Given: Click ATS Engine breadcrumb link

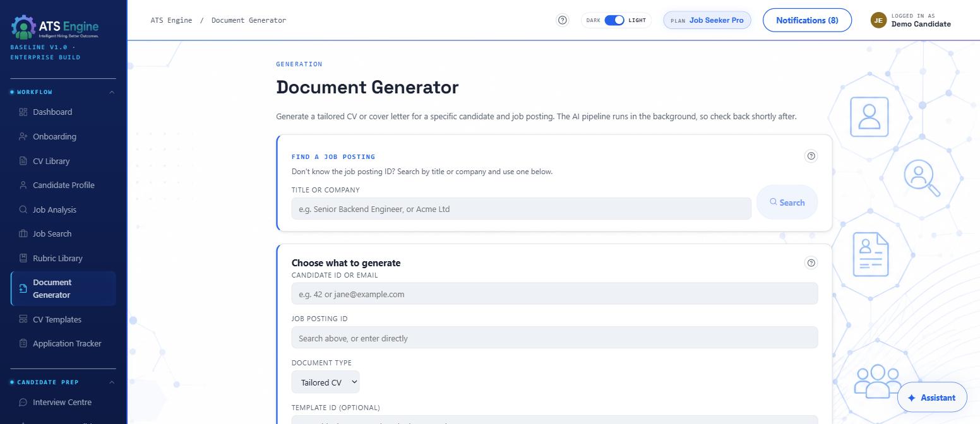Looking at the screenshot, I should coord(171,20).
